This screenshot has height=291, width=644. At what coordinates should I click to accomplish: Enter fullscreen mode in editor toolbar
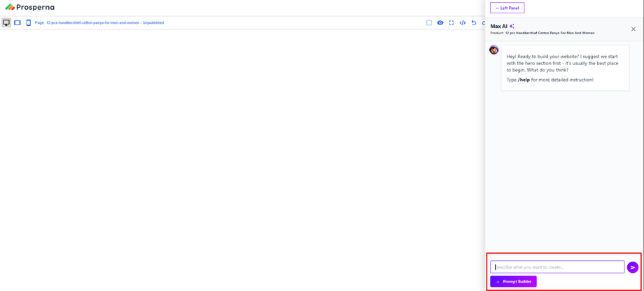tap(451, 22)
